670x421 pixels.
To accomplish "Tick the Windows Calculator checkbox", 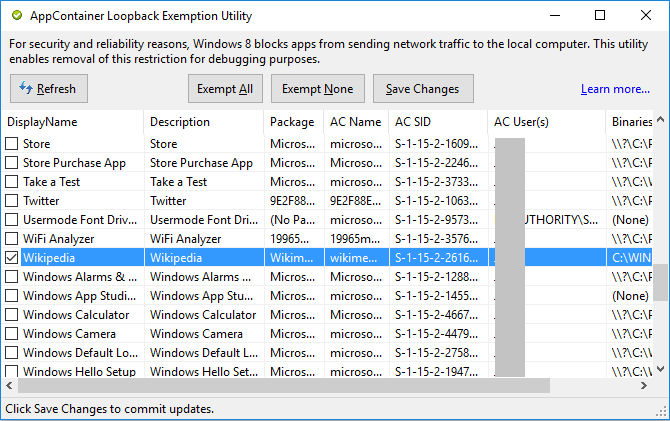I will coord(12,315).
